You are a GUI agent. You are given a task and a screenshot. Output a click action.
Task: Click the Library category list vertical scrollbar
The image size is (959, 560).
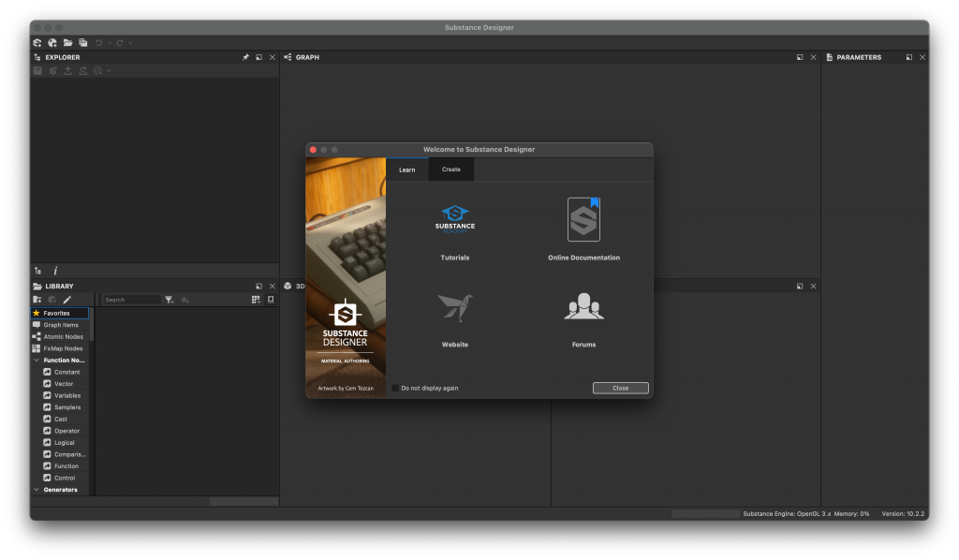(92, 324)
